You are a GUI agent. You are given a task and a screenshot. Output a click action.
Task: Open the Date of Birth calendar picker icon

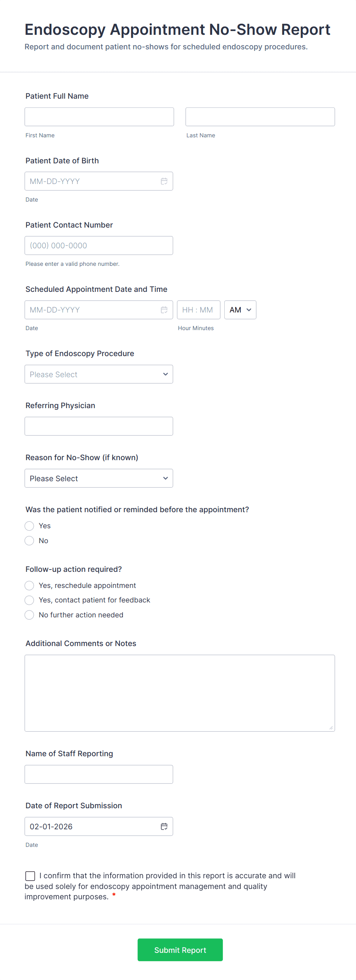(x=164, y=181)
